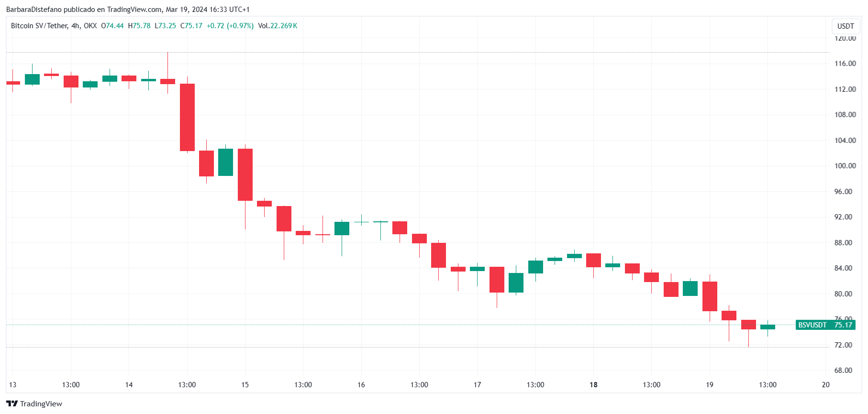
Task: Click the publication header text line
Action: coord(128,10)
